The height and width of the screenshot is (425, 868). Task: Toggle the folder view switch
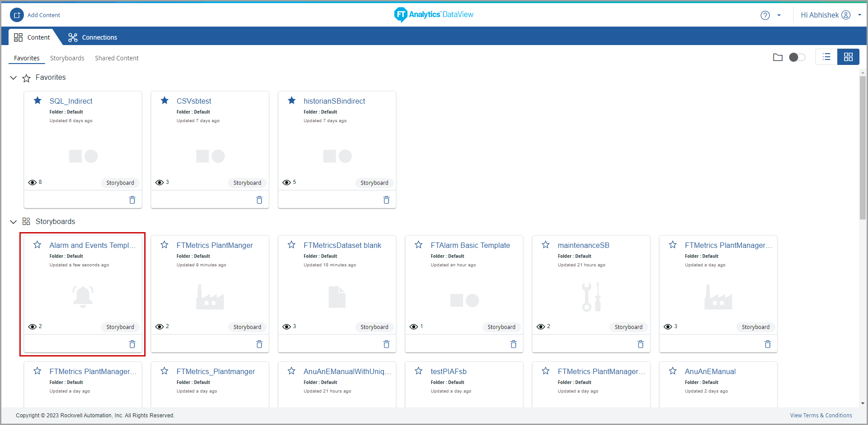click(797, 57)
